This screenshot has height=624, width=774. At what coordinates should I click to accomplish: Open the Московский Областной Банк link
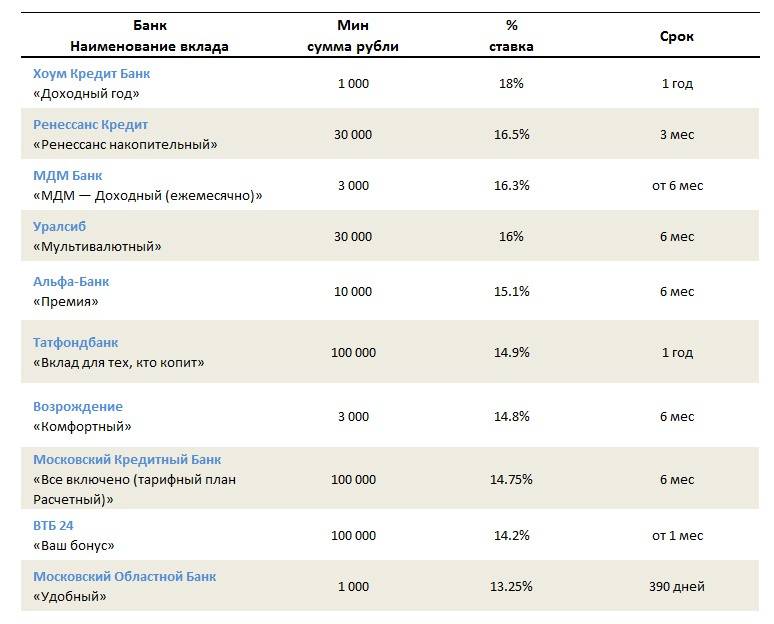click(x=124, y=577)
